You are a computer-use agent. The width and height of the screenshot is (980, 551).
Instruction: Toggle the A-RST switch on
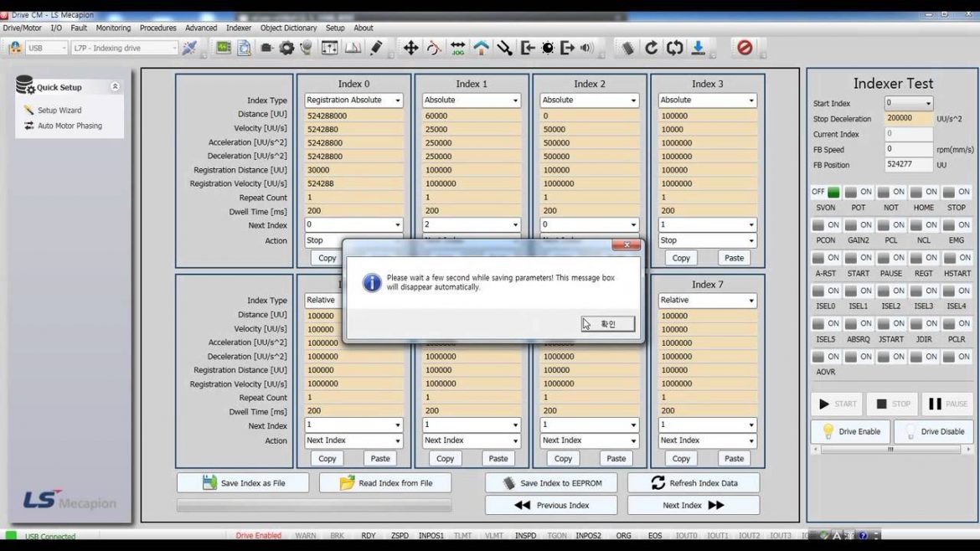[826, 257]
